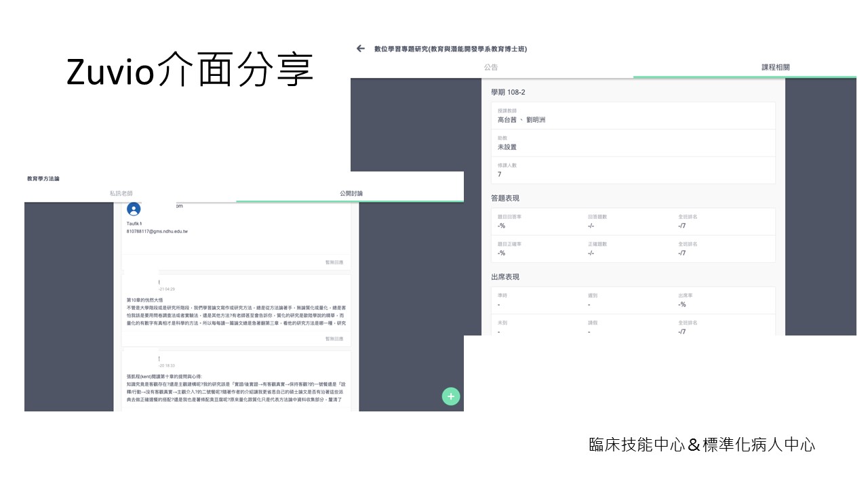The width and height of the screenshot is (868, 488).
Task: Switch to the 公開討論 tab
Action: coord(351,193)
